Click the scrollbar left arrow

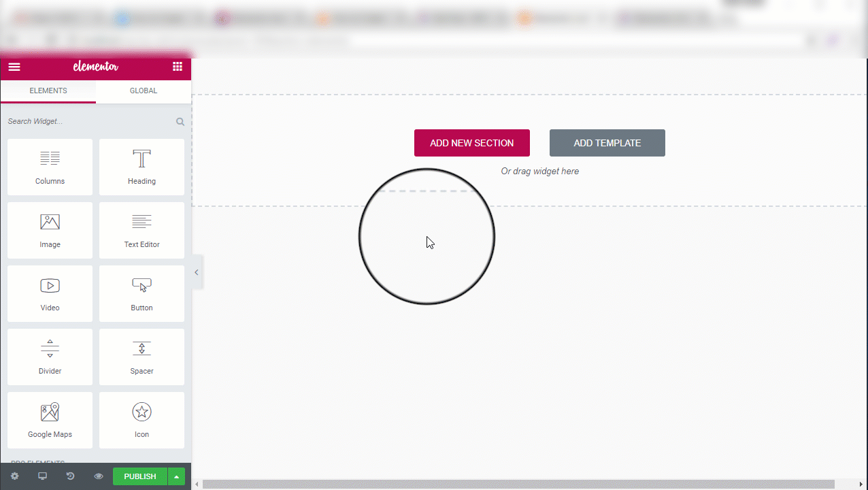(x=197, y=484)
